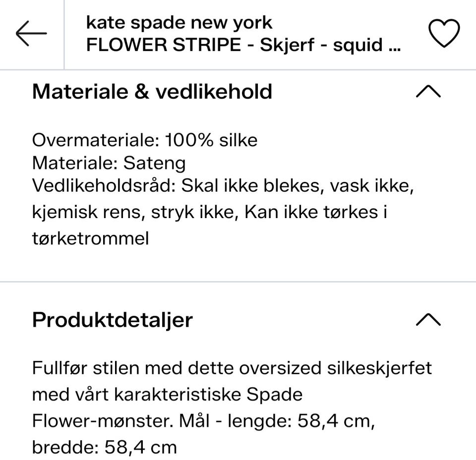This screenshot has width=476, height=460.
Task: Select the Materiale & vedlikehold heading
Action: [152, 91]
